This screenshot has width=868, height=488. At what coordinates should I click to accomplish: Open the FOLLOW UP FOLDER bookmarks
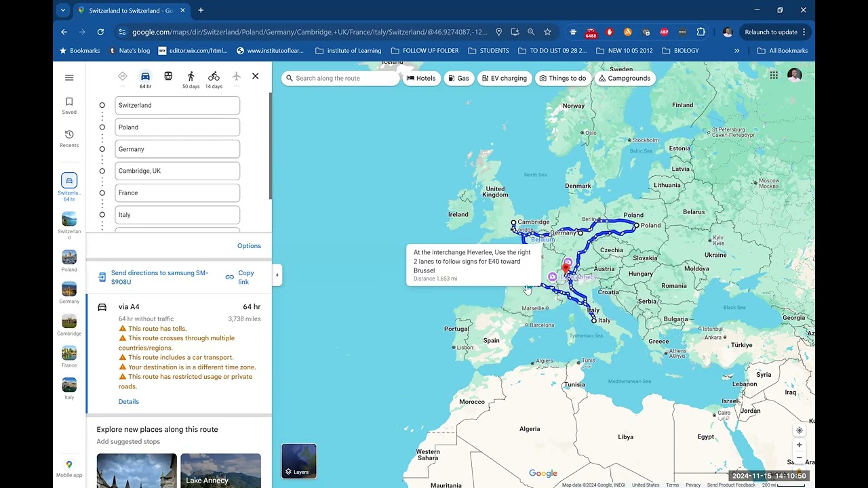[x=425, y=51]
